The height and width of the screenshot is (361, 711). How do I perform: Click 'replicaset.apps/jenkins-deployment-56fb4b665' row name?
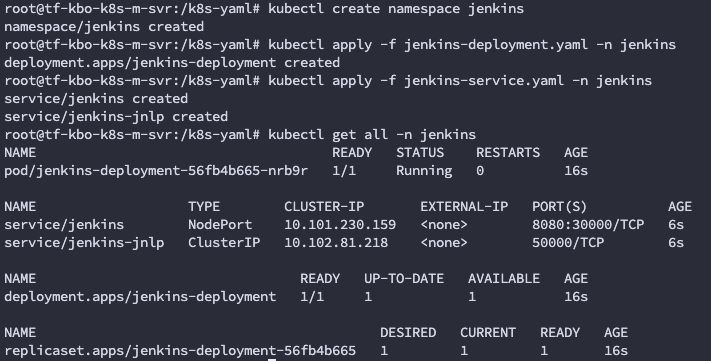click(180, 351)
